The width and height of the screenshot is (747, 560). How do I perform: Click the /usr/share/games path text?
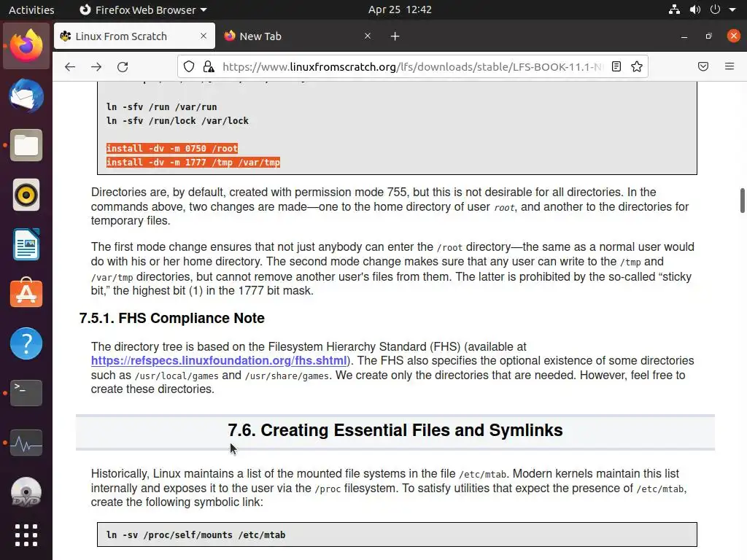287,376
